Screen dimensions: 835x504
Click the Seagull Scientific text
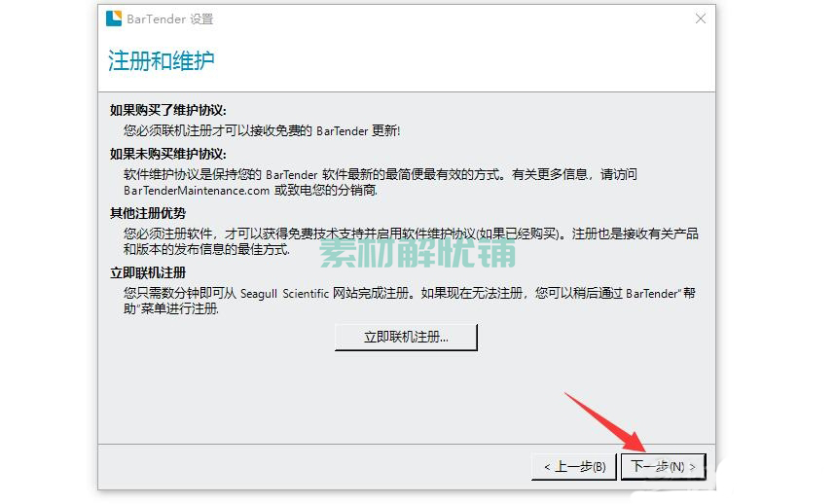[x=284, y=293]
